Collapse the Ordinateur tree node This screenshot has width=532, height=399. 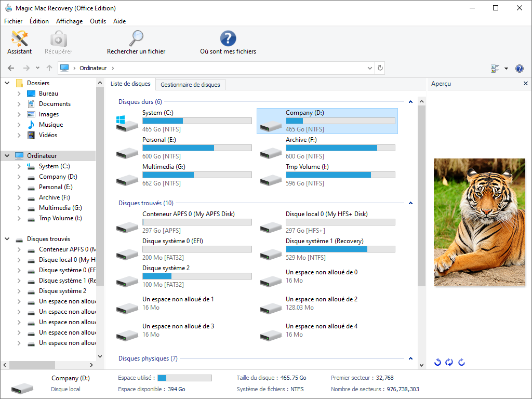tap(7, 156)
